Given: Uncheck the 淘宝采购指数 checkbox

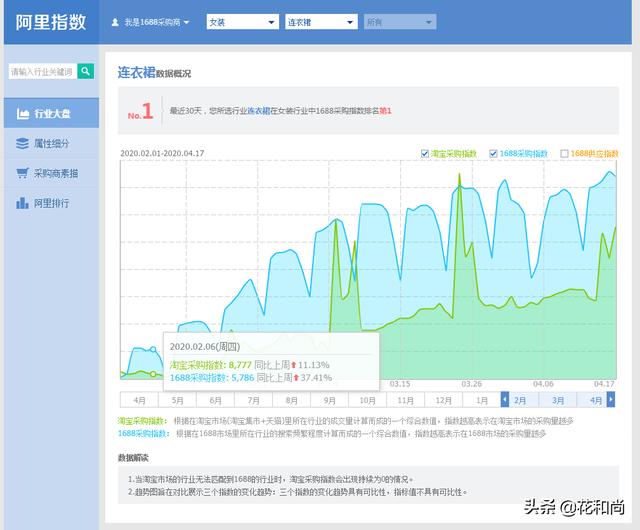Looking at the screenshot, I should [x=425, y=154].
